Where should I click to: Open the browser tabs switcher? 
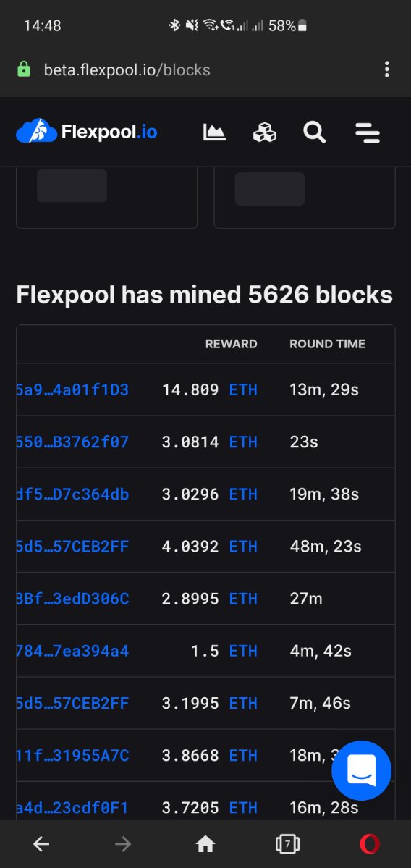pyautogui.click(x=287, y=843)
